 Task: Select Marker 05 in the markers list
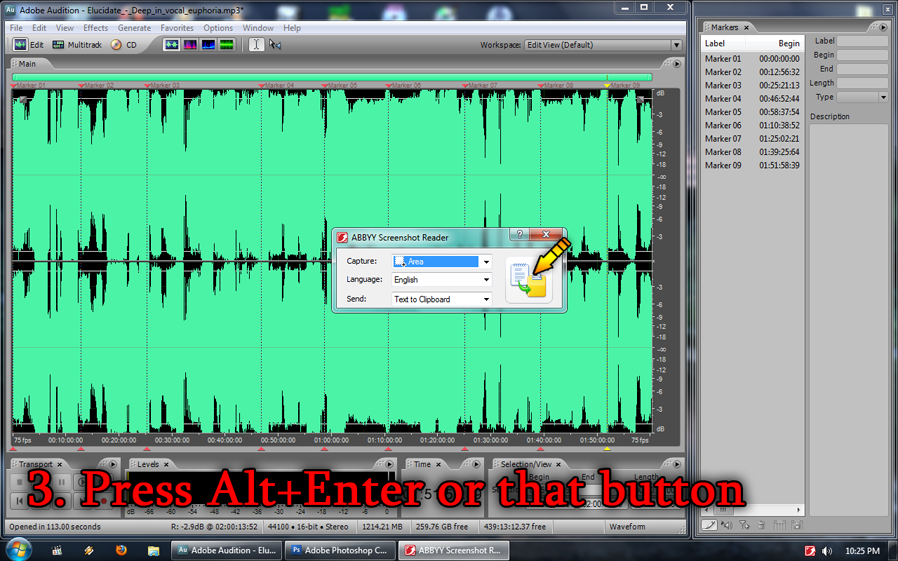coord(723,112)
